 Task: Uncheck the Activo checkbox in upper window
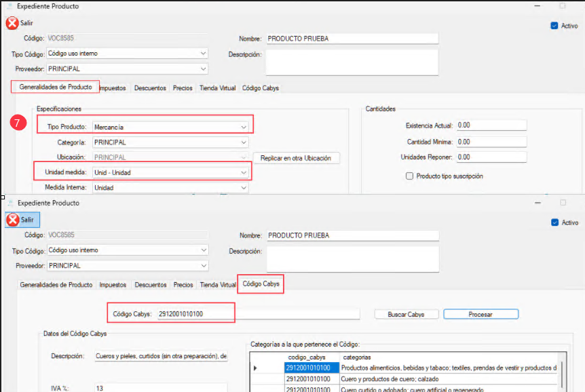pyautogui.click(x=554, y=26)
